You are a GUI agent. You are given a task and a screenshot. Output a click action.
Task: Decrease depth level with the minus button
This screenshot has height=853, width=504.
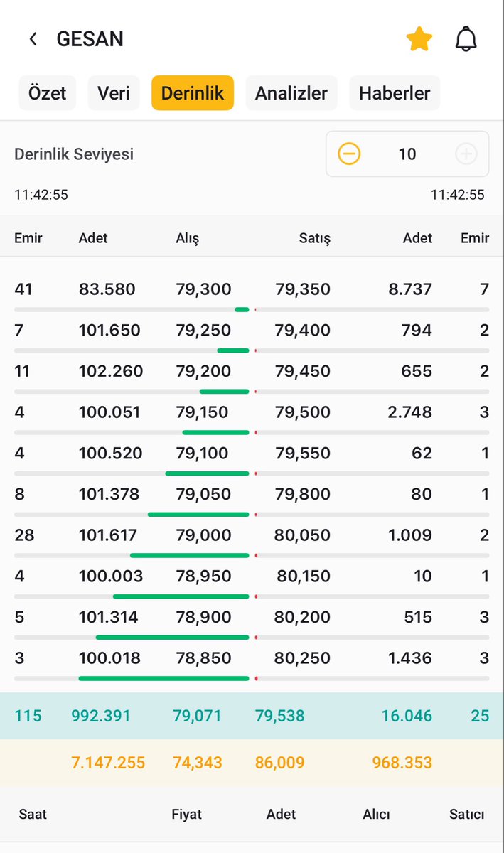(349, 154)
